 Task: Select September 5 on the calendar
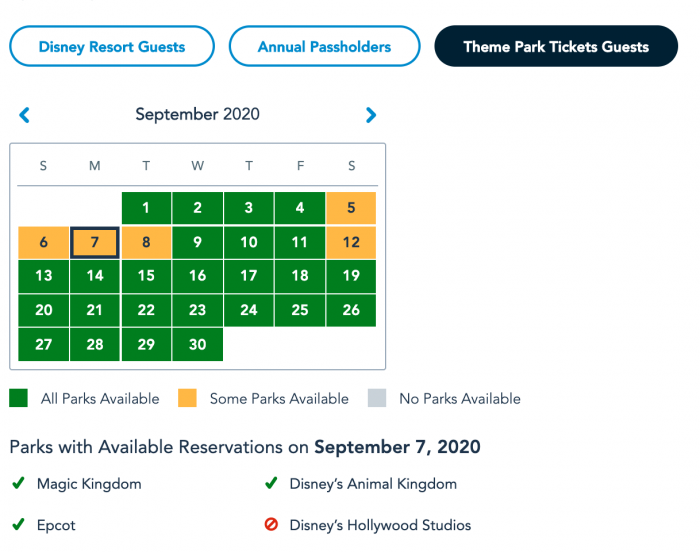[x=351, y=208]
